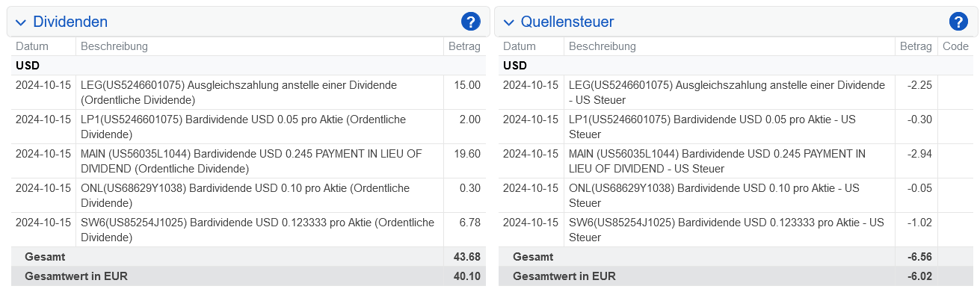
Task: Click the Dividenden section title
Action: pyautogui.click(x=70, y=22)
